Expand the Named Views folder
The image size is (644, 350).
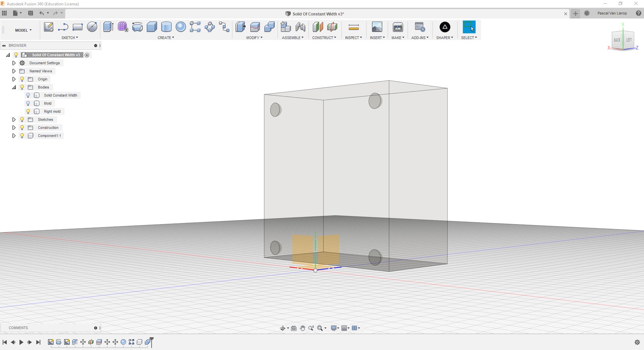click(14, 71)
